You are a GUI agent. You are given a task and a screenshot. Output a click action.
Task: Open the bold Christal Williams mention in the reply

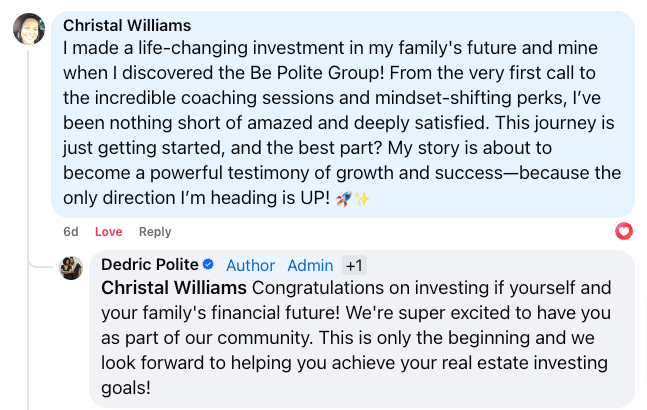174,288
